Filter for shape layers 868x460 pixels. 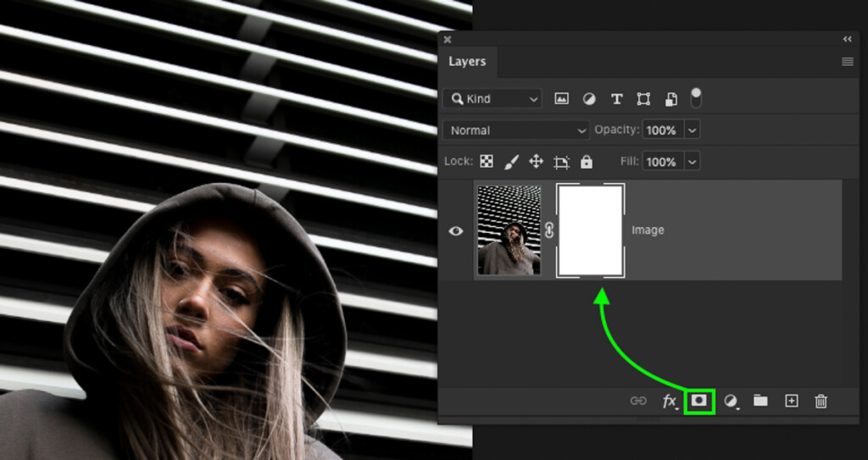tap(643, 99)
